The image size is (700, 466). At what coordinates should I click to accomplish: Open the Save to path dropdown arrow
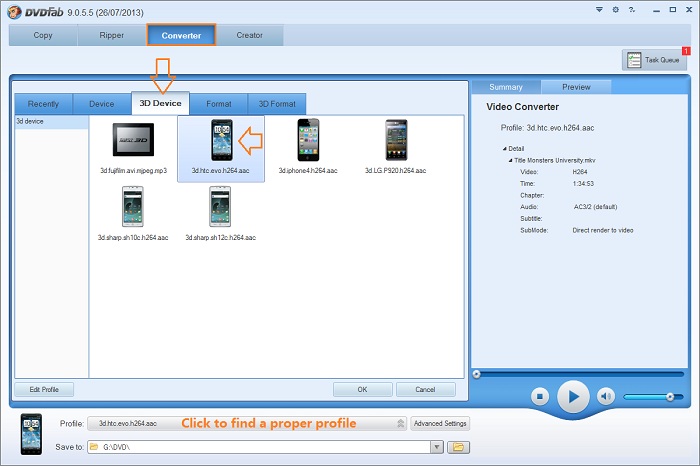(x=437, y=447)
